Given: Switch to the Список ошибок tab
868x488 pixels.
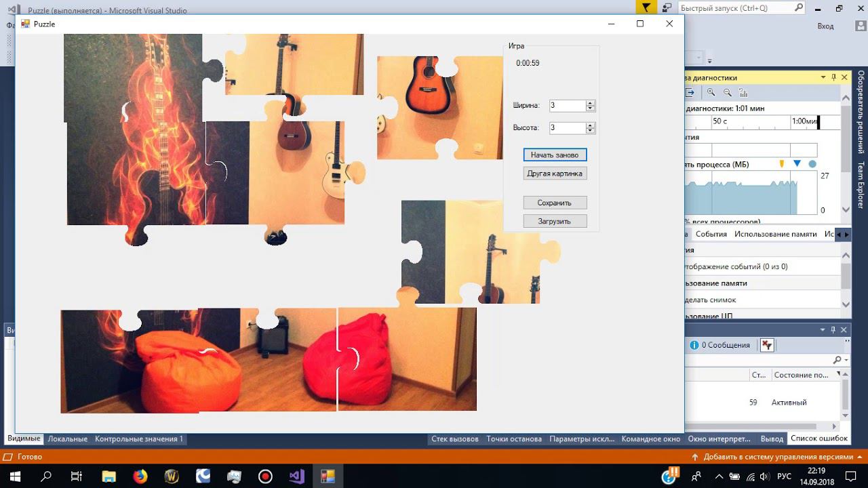Looking at the screenshot, I should (x=819, y=439).
